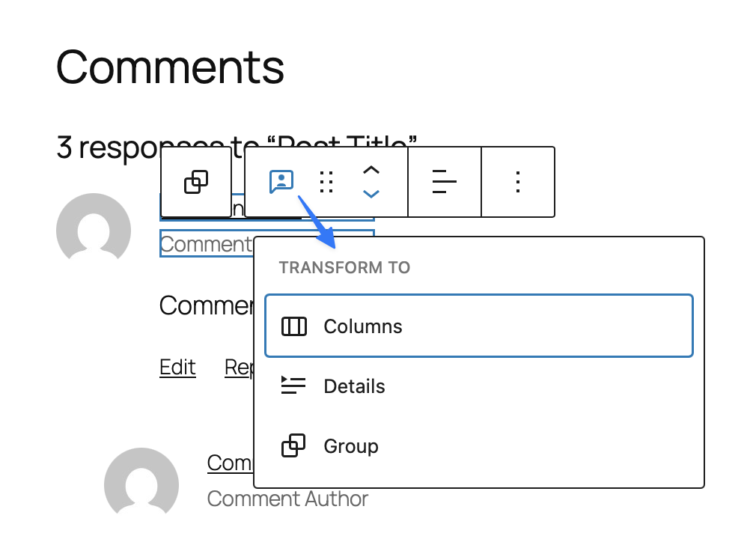756x542 pixels.
Task: Select the nested reply avatar placeholder
Action: (x=141, y=481)
